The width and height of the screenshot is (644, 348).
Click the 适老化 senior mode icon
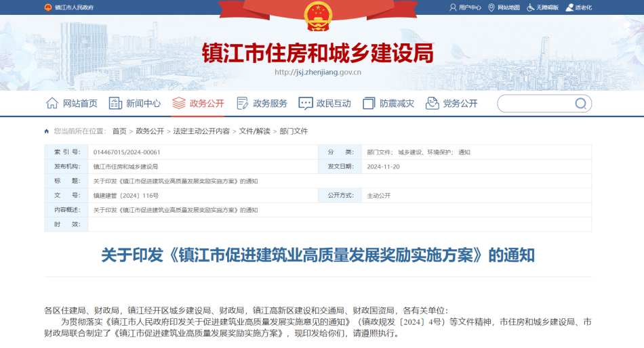point(569,7)
